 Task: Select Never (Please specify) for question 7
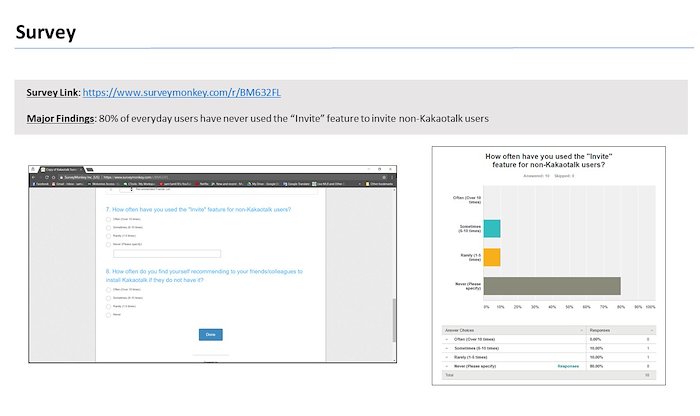coord(108,245)
